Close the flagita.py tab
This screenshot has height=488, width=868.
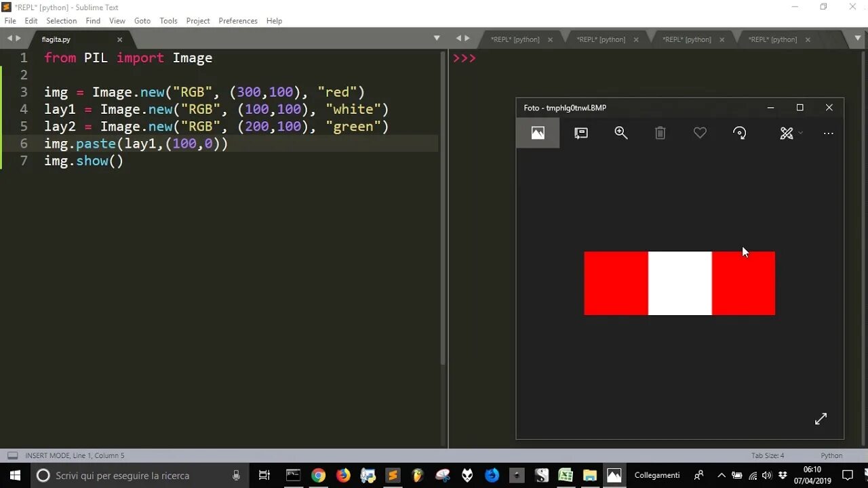click(x=119, y=40)
